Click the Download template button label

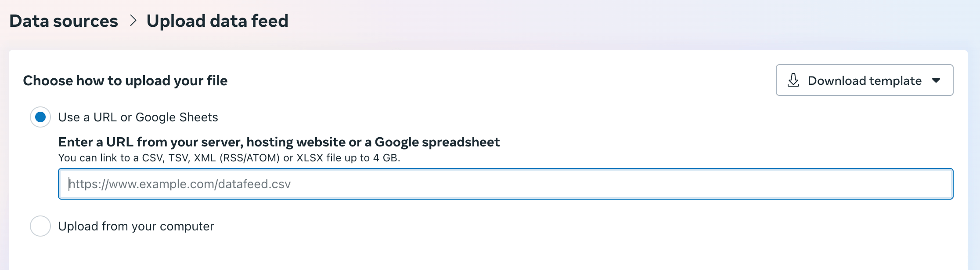pyautogui.click(x=864, y=80)
